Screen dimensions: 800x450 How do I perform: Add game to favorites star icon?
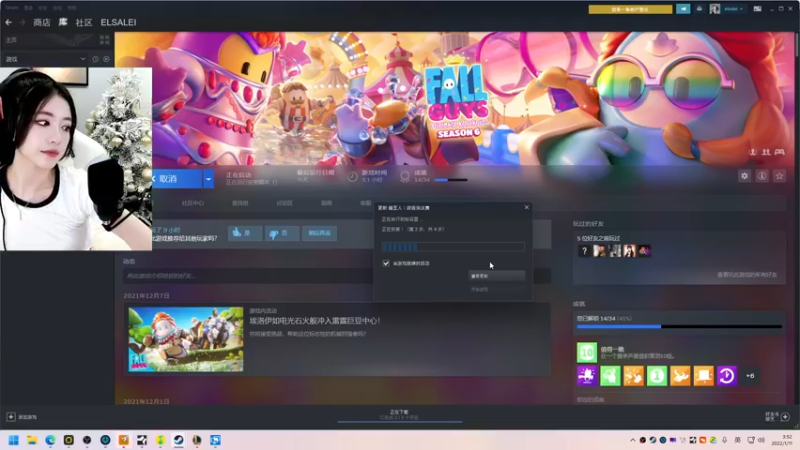[779, 176]
